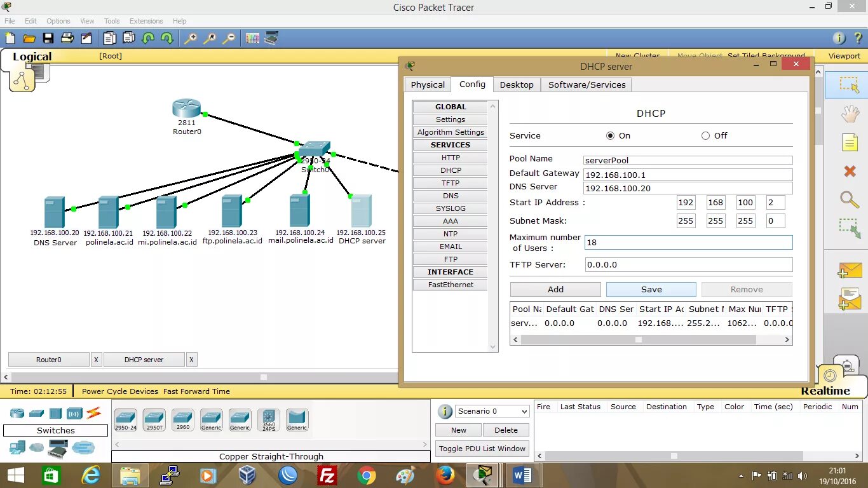Open the drawing palette icon

tap(252, 38)
